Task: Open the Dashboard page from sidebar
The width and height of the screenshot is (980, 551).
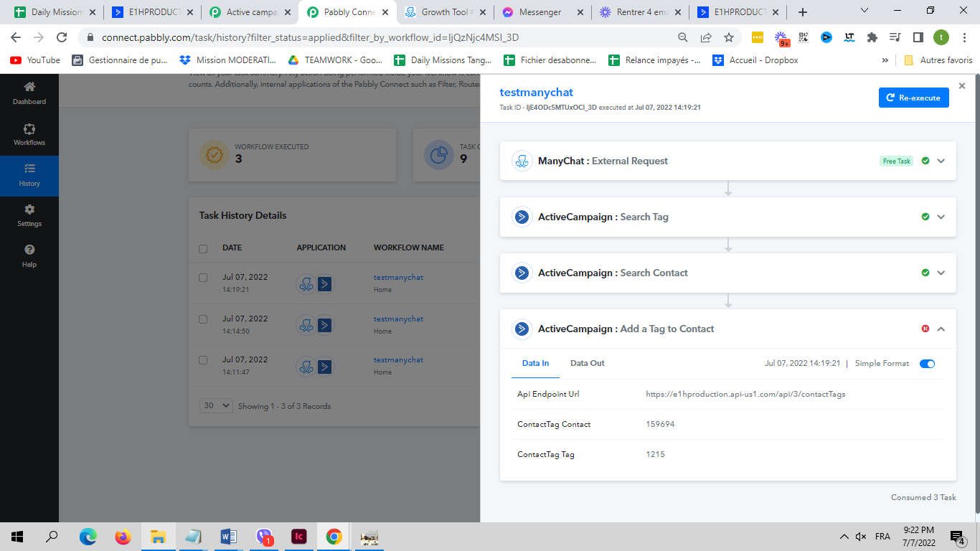Action: tap(29, 93)
